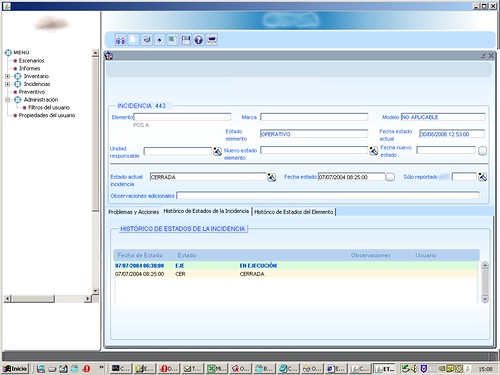Image resolution: width=500 pixels, height=375 pixels.
Task: Select the CERRADA history row
Action: tap(295, 274)
